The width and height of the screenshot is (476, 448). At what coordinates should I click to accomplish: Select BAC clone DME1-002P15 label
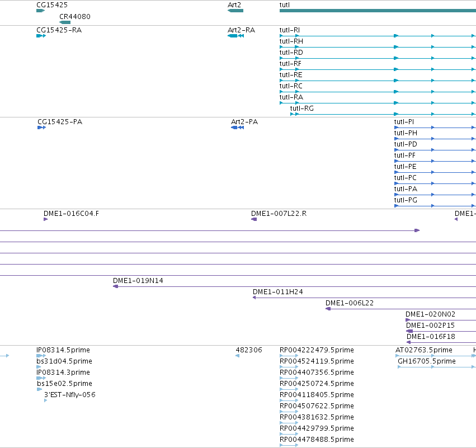431,326
